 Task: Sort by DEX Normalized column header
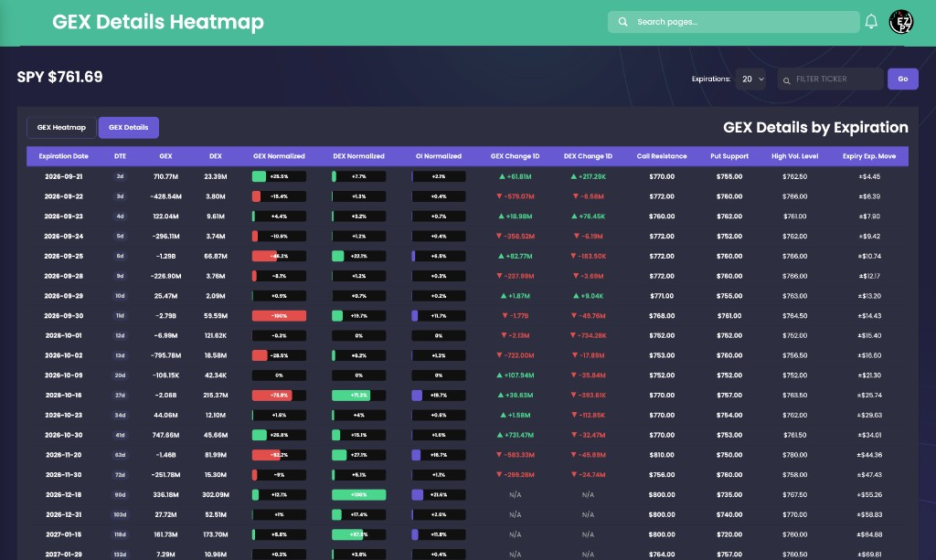(x=358, y=156)
